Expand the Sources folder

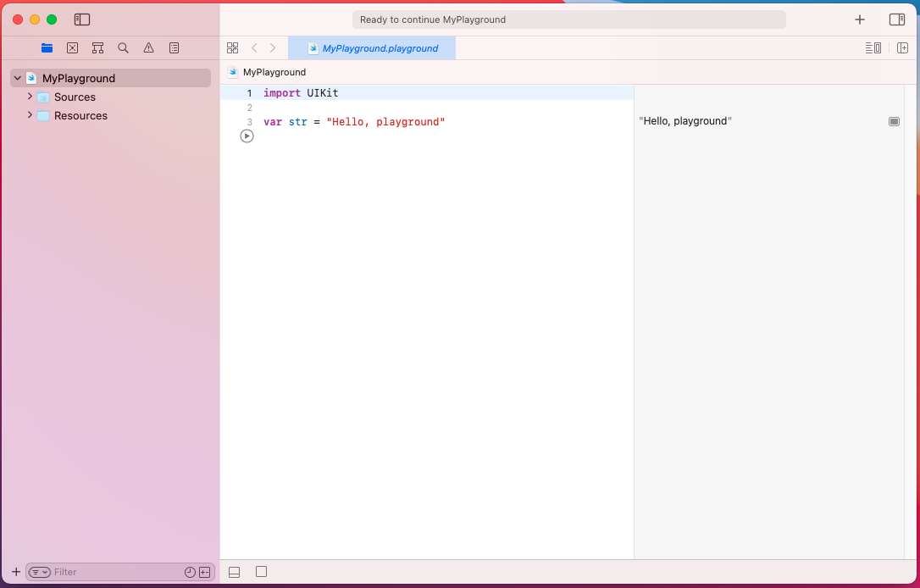(30, 97)
